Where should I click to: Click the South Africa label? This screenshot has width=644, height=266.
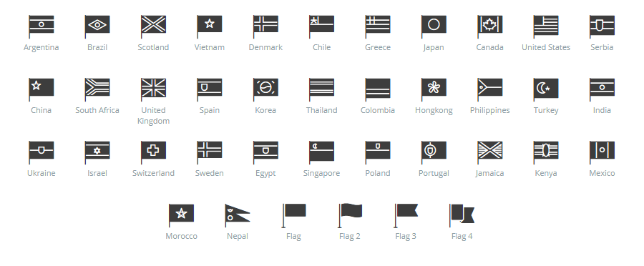pyautogui.click(x=97, y=110)
